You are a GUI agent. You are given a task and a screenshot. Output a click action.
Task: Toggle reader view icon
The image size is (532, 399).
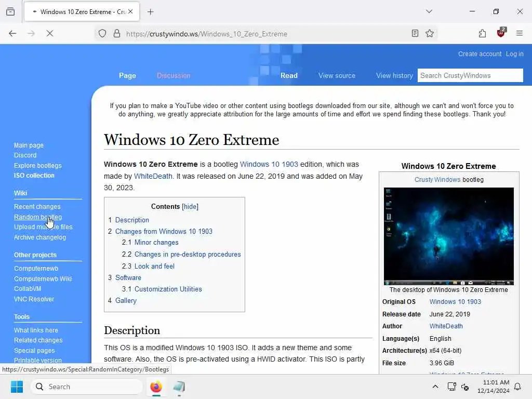click(415, 33)
